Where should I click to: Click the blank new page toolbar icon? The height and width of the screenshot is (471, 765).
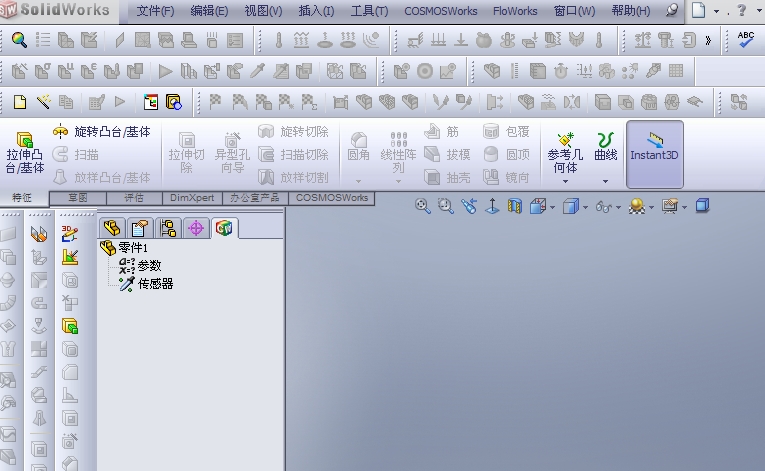[x=20, y=102]
